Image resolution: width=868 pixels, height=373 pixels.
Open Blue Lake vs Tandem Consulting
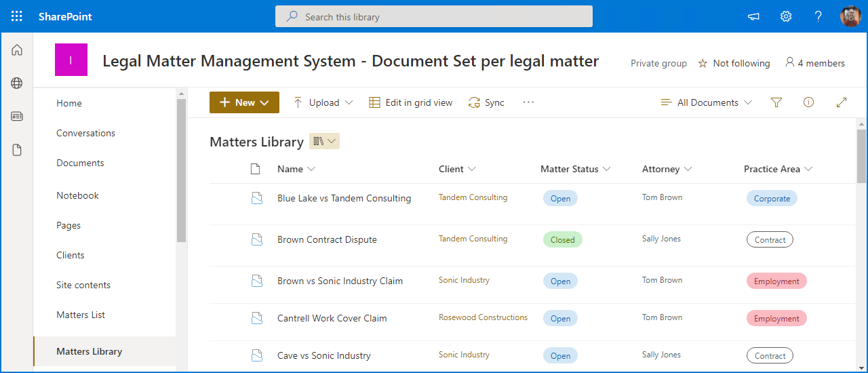[x=344, y=198]
